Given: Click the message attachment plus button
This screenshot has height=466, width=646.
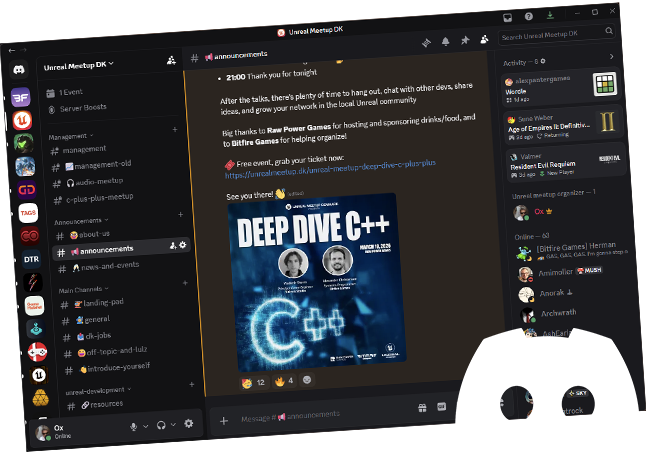Looking at the screenshot, I should click(224, 421).
